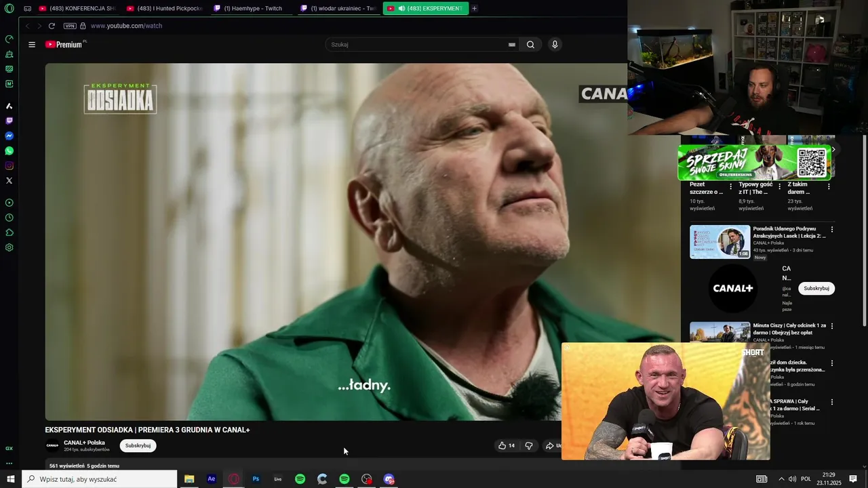Image resolution: width=868 pixels, height=488 pixels.
Task: Open File Explorer from taskbar
Action: (189, 479)
